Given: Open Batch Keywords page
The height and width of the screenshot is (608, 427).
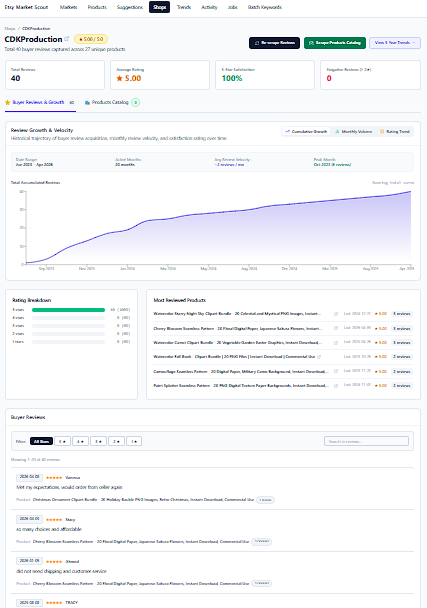Looking at the screenshot, I should point(265,7).
